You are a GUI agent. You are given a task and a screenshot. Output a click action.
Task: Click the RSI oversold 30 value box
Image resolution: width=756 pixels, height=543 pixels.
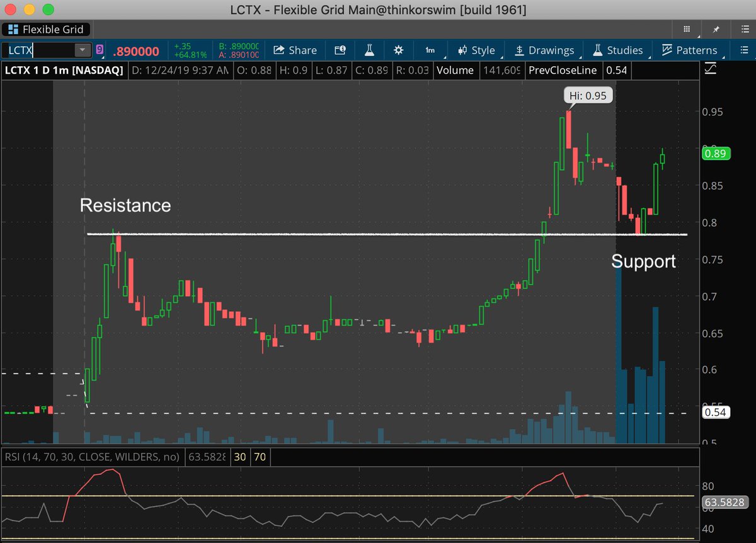(x=241, y=457)
